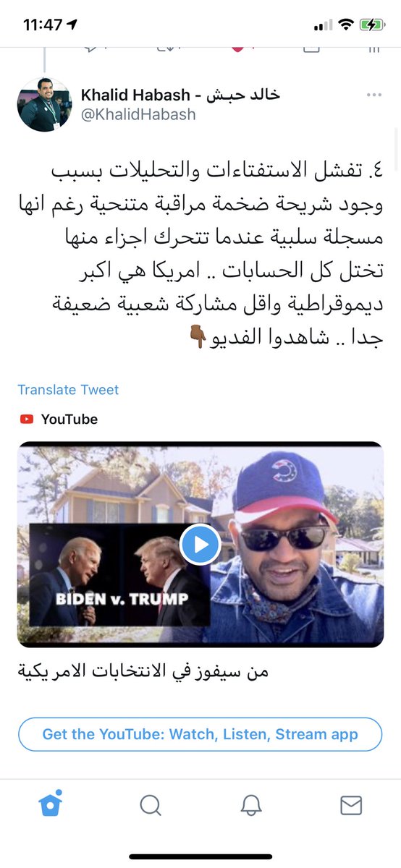Viewport: 401px width, 868px height.
Task: Tap the YouTube logo icon
Action: click(27, 420)
